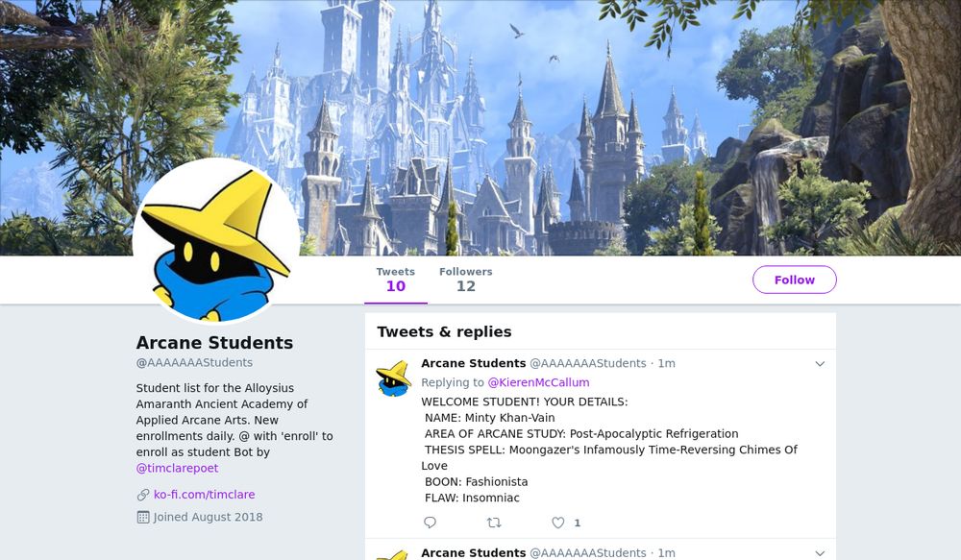Retweet the Minty Khan-Vain tweet
Image resolution: width=961 pixels, height=560 pixels.
click(x=494, y=523)
